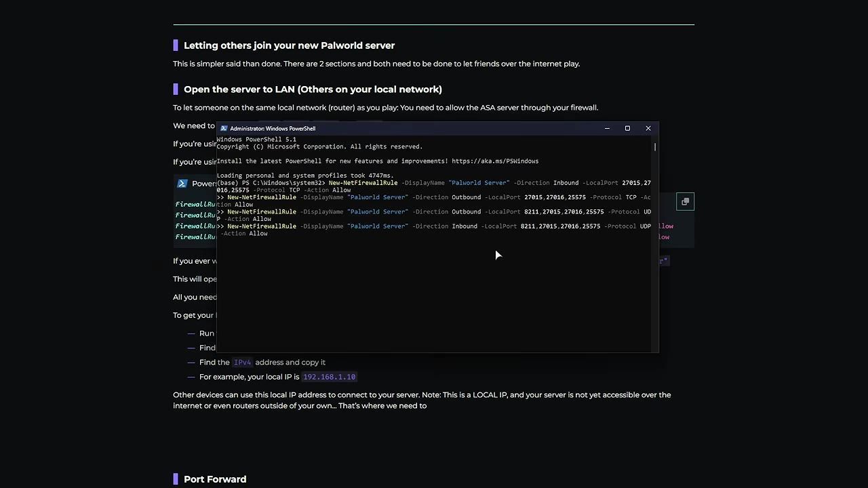The width and height of the screenshot is (868, 488).
Task: Click the 'Letting others join your new Palworld server' heading
Action: click(x=289, y=45)
